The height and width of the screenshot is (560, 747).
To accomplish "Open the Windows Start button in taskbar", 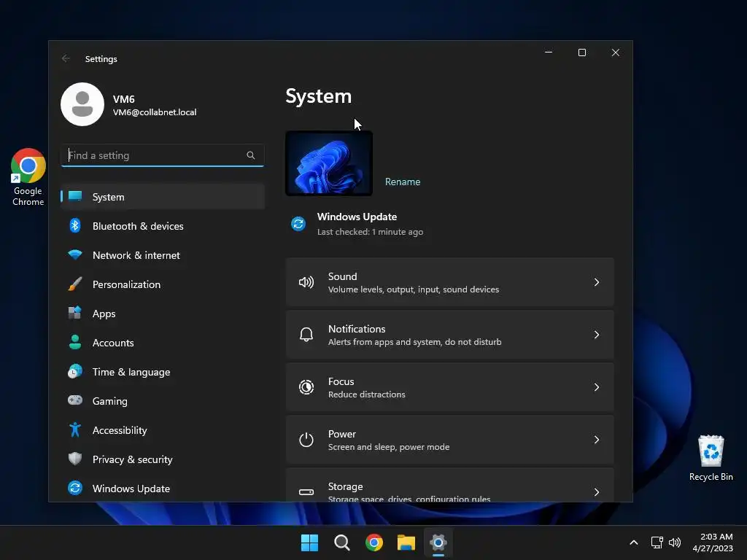I will pos(309,542).
